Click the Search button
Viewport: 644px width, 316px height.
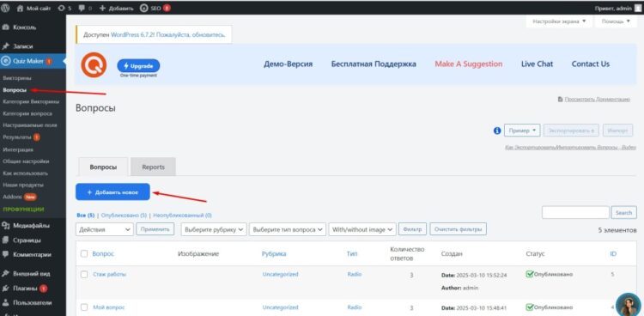(x=624, y=212)
